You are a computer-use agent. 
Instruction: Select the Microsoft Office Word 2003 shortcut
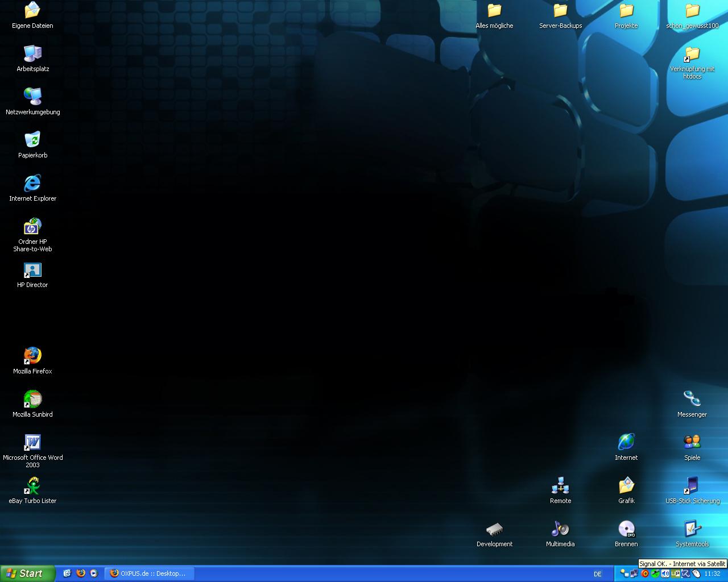tap(32, 443)
